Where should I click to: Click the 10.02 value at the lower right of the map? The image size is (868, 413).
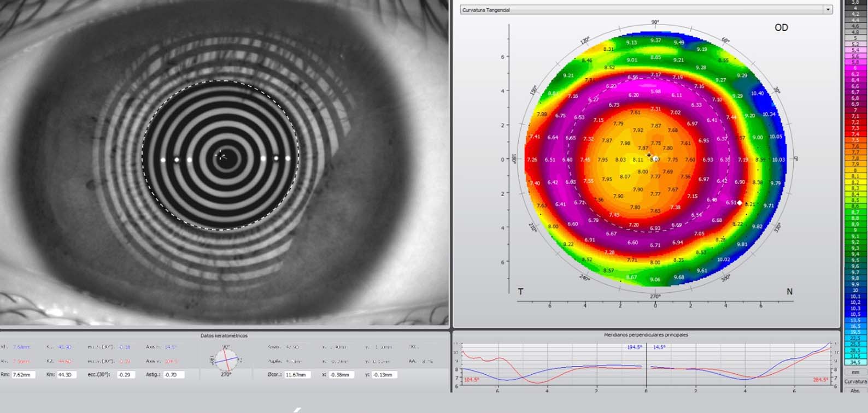click(723, 259)
